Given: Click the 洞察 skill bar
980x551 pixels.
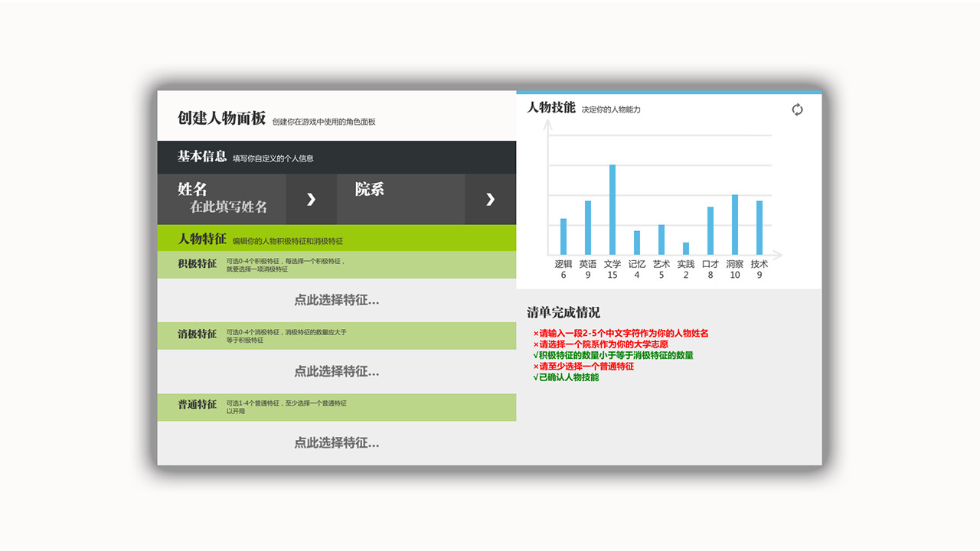Looking at the screenshot, I should (x=735, y=224).
